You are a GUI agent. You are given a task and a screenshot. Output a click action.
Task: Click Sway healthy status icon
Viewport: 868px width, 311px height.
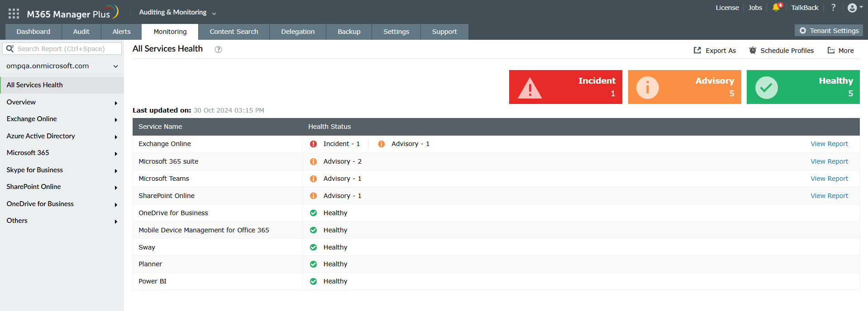point(313,247)
